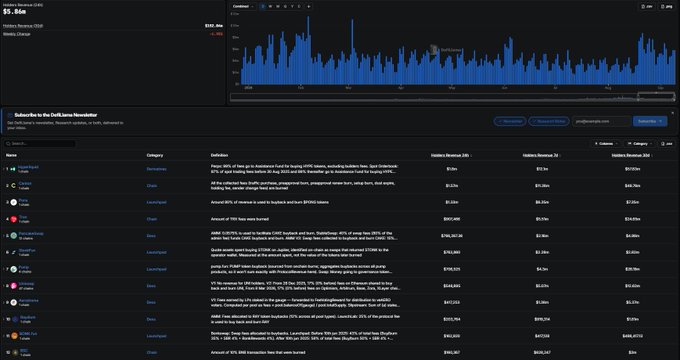Download the chart as .csv

647,7
